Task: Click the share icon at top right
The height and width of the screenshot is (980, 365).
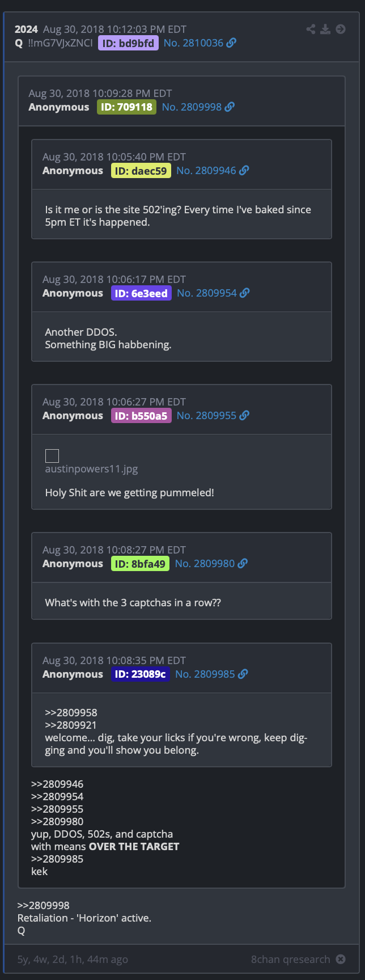Action: click(x=311, y=29)
